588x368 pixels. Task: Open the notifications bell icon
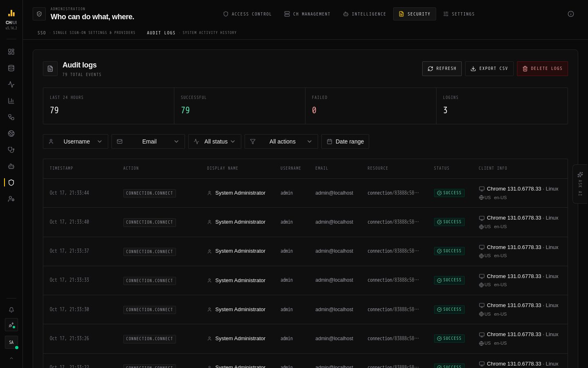coord(11,310)
